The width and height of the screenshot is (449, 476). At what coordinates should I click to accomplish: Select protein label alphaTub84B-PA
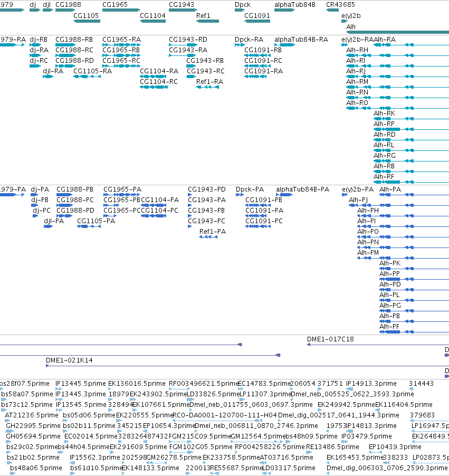(x=302, y=189)
